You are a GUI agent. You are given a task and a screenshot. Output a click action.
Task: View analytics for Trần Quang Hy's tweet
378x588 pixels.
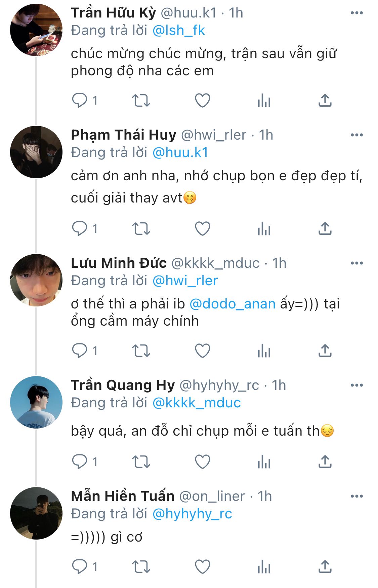264,462
